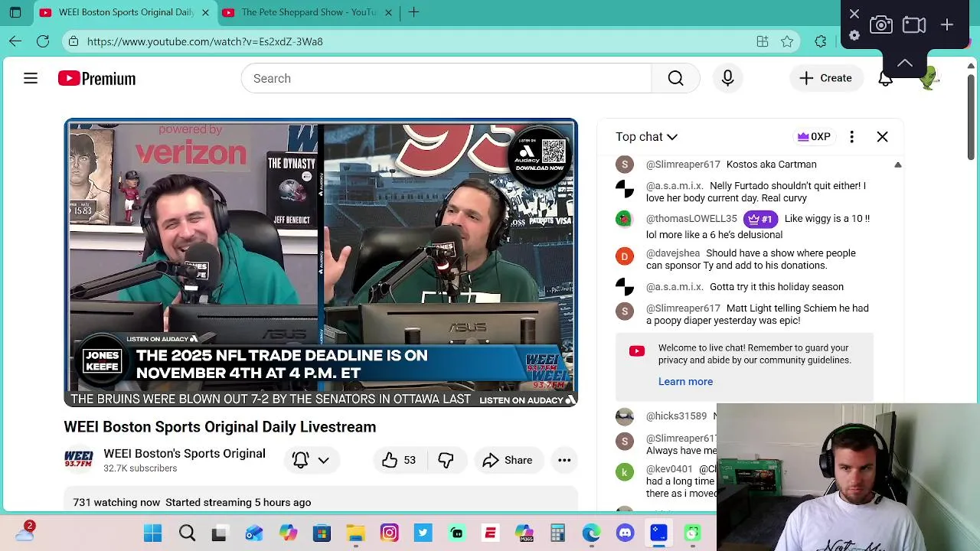Go back to previous page
The width and height of the screenshot is (980, 551).
pos(15,41)
